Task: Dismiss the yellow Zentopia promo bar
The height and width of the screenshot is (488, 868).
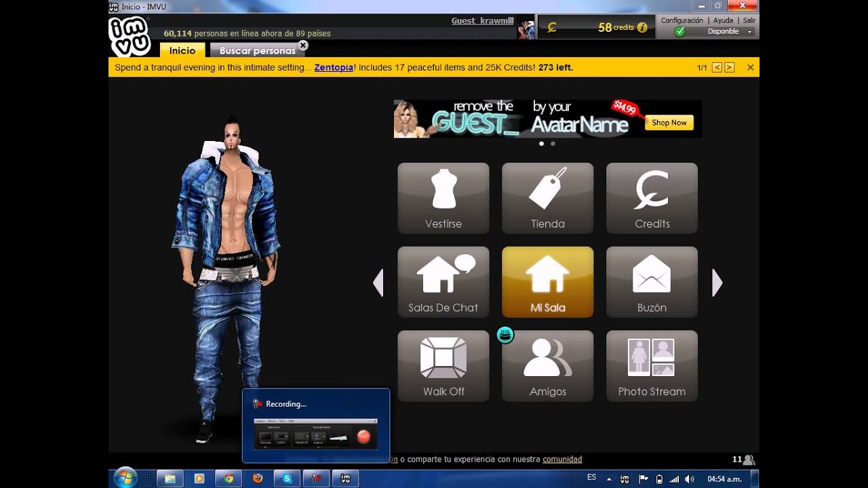Action: tap(750, 67)
